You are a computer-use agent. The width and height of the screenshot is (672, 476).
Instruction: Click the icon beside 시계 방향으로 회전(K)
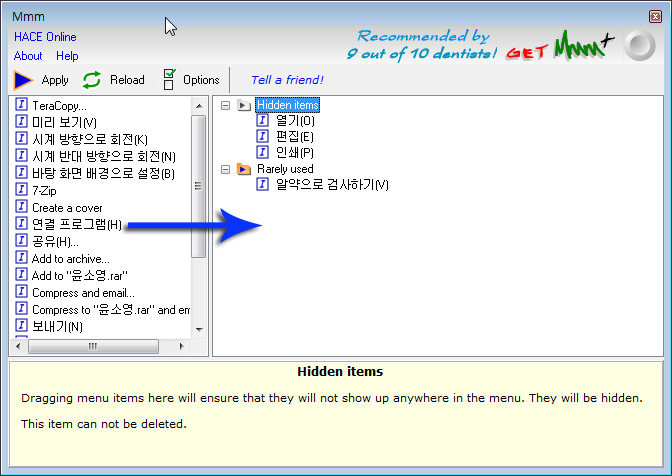[x=21, y=138]
